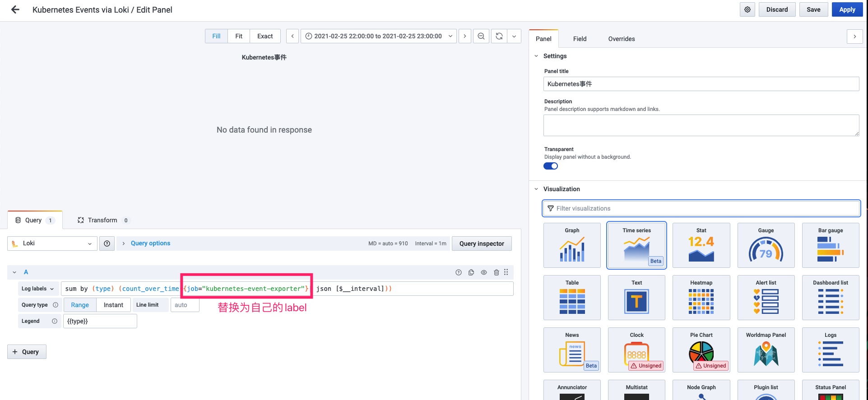The height and width of the screenshot is (400, 868).
Task: Open Transform tab
Action: pyautogui.click(x=103, y=220)
